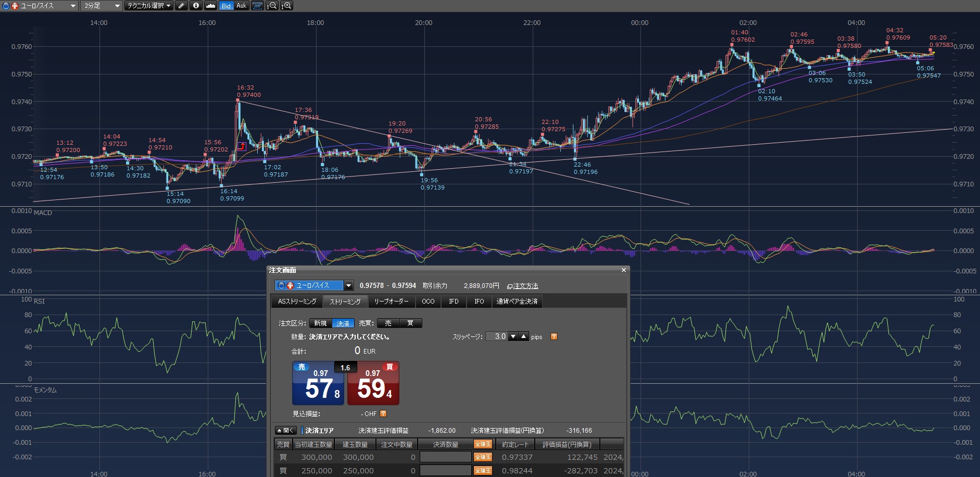Open the 2分足 timeframe dropdown
Image resolution: width=980 pixels, height=477 pixels.
(102, 6)
